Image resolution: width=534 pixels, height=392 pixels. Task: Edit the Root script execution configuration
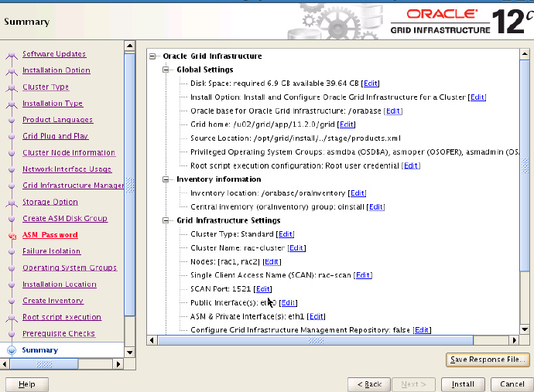(411, 165)
